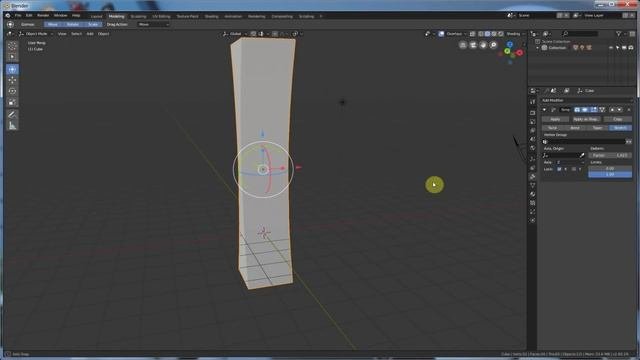Switch perspective/orthographic with the grid button

pos(463,45)
